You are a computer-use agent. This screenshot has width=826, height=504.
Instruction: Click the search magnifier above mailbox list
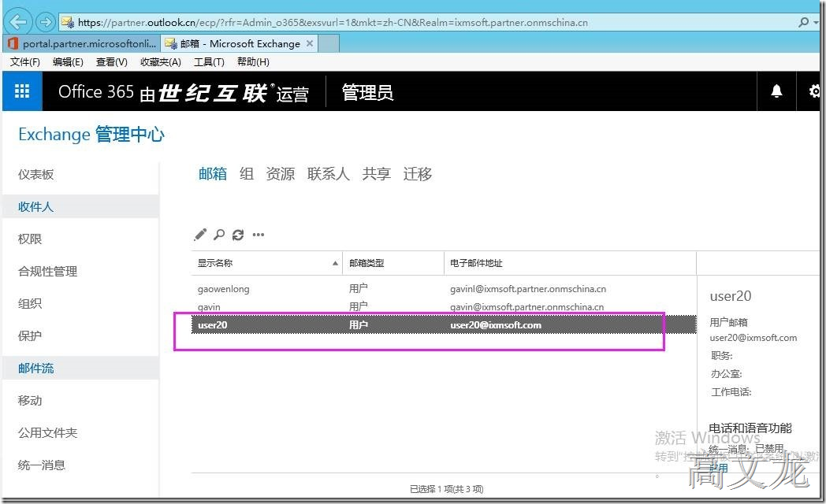point(219,235)
